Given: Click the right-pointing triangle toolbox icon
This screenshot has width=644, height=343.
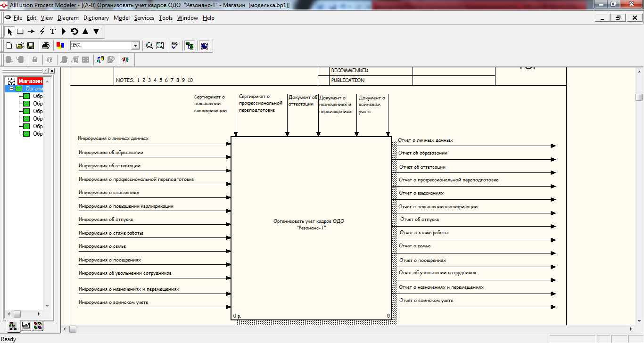Looking at the screenshot, I should (64, 32).
